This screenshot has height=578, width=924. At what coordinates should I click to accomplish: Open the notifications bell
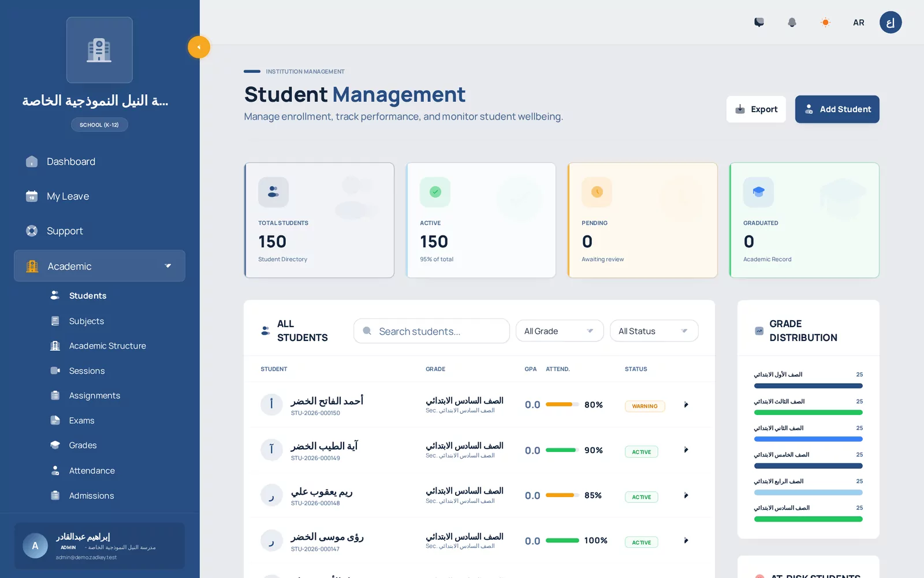[792, 23]
